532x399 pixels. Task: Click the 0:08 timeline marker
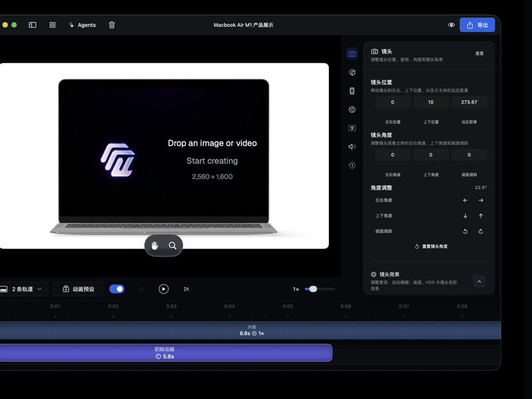tap(462, 306)
